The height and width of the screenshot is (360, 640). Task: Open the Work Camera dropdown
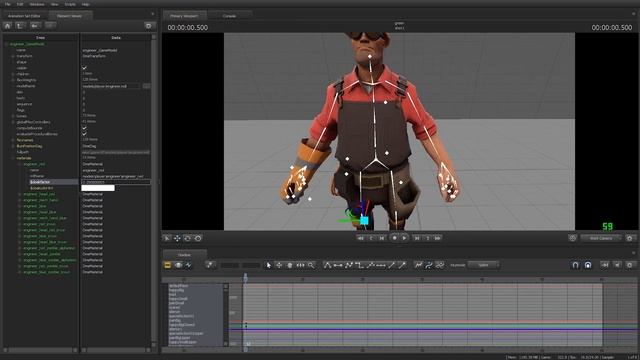pos(601,238)
